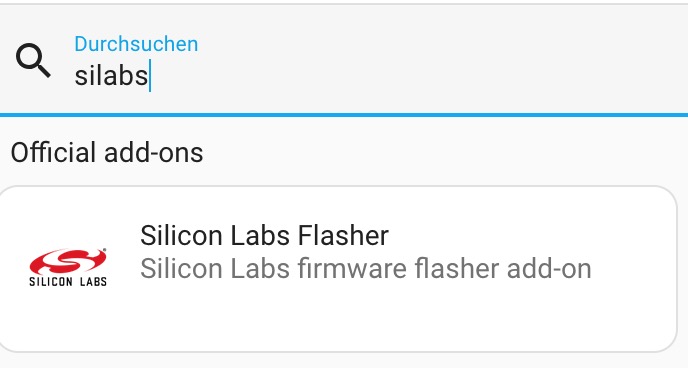This screenshot has width=688, height=368.
Task: Open the Silicon Labs Flasher add-on
Action: click(x=338, y=268)
